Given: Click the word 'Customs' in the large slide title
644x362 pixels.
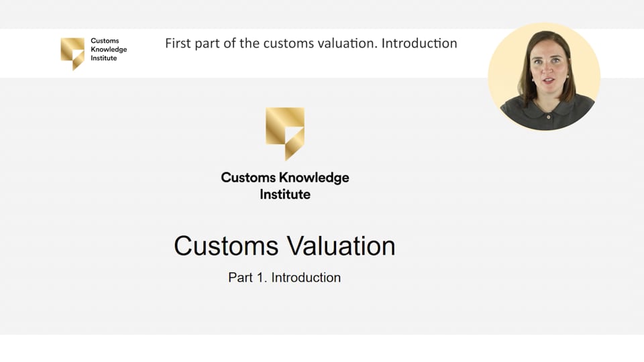Looking at the screenshot, I should coord(226,246).
